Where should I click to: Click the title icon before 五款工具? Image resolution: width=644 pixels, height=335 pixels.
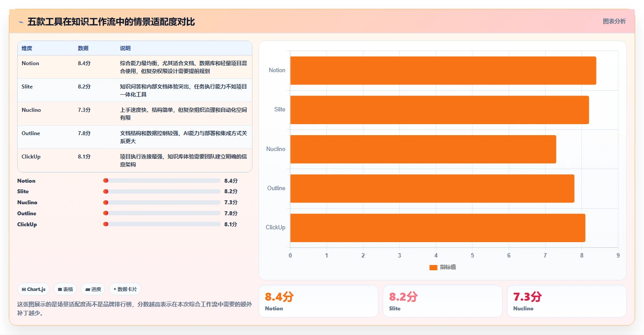(x=21, y=22)
